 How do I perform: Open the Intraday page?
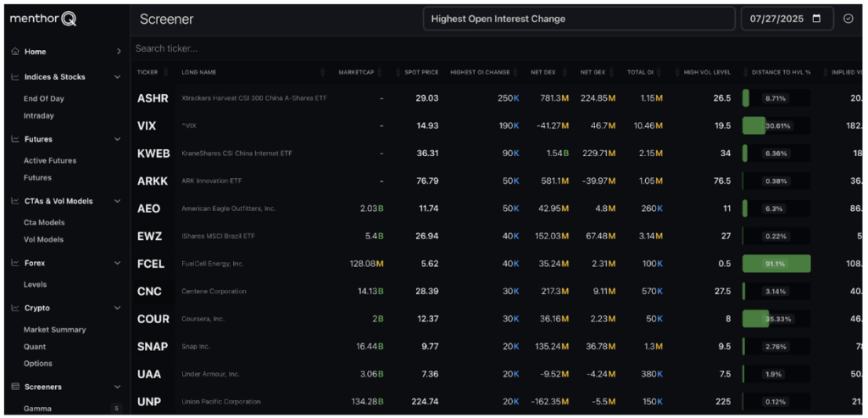click(x=39, y=115)
